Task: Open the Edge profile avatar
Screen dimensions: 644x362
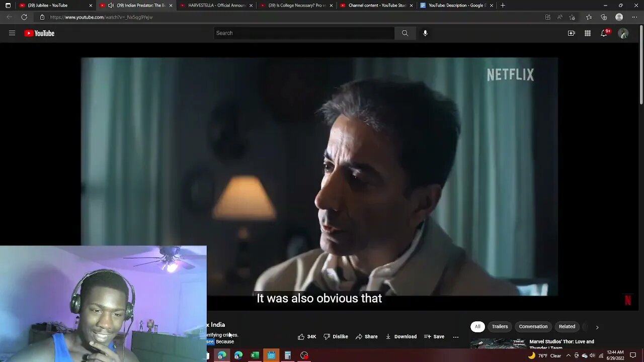Action: pyautogui.click(x=619, y=17)
